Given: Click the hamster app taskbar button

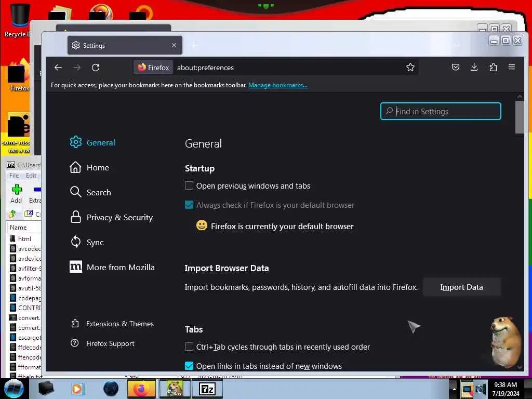Looking at the screenshot, I should point(175,389).
